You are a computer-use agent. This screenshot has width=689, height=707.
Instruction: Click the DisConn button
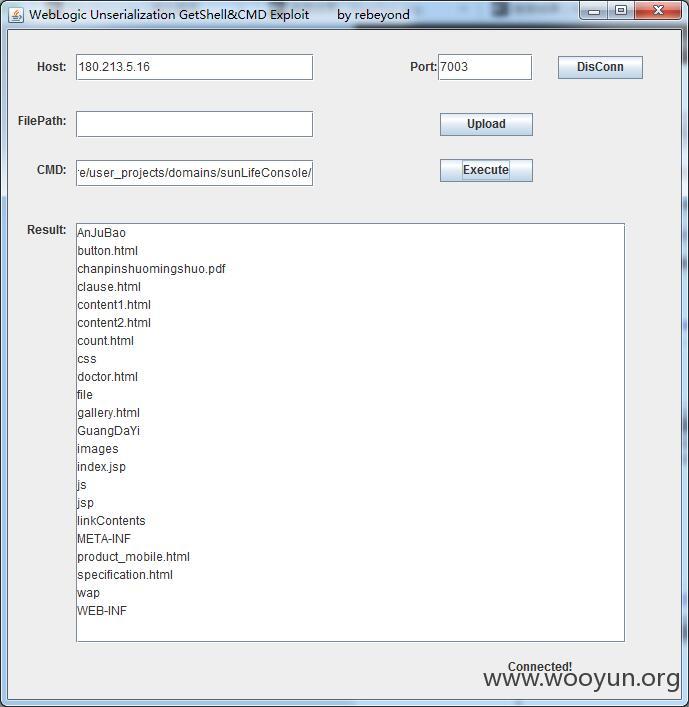[600, 67]
